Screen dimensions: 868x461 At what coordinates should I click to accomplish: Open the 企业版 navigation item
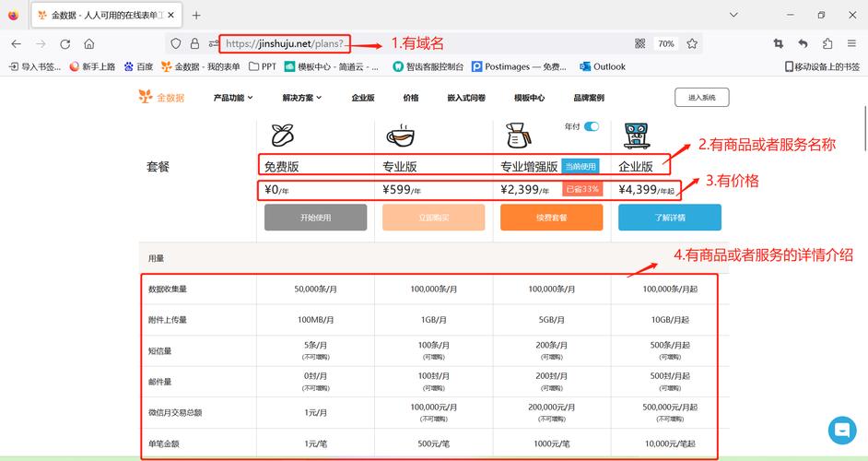pyautogui.click(x=363, y=98)
